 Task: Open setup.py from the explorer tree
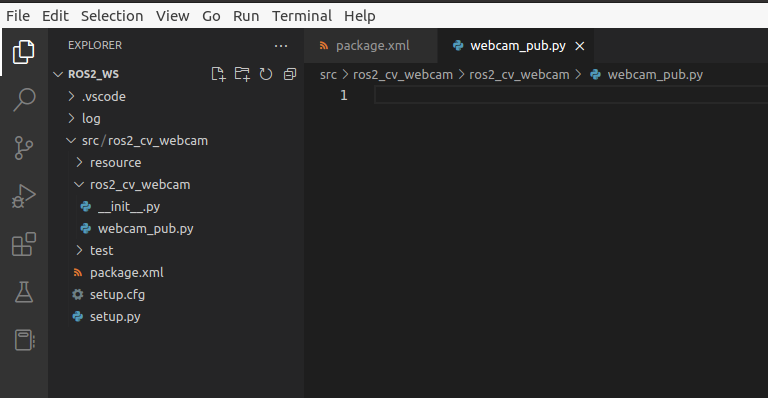coord(115,317)
